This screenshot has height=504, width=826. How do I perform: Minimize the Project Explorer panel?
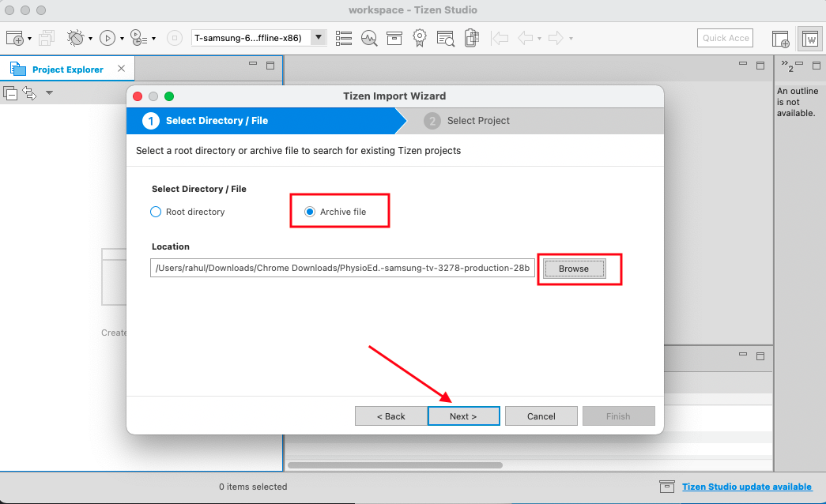pyautogui.click(x=253, y=64)
